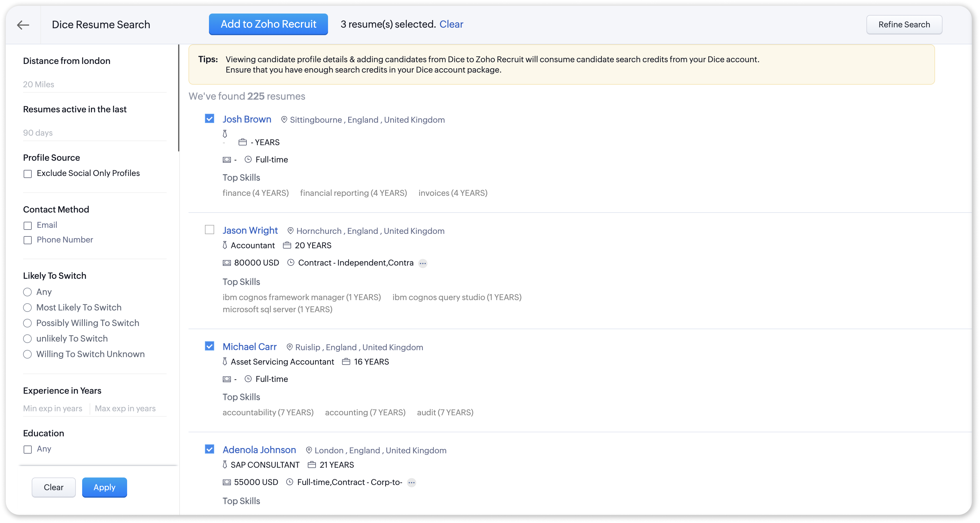This screenshot has width=980, height=523.
Task: Click salary icon beside 80000 USD
Action: (x=227, y=263)
